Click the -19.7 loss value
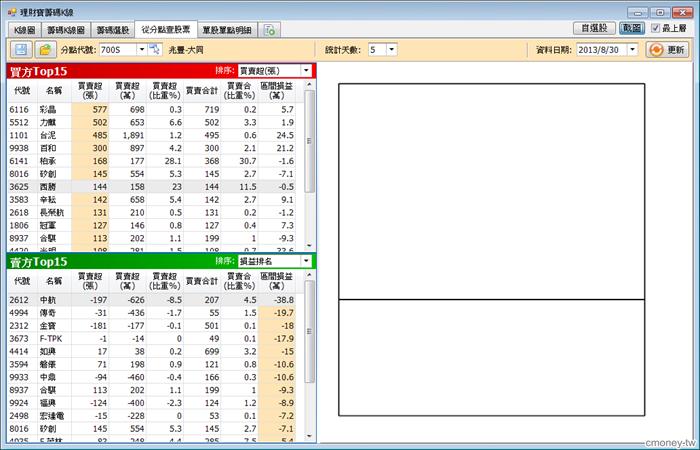This screenshot has width=700, height=450. tap(284, 313)
